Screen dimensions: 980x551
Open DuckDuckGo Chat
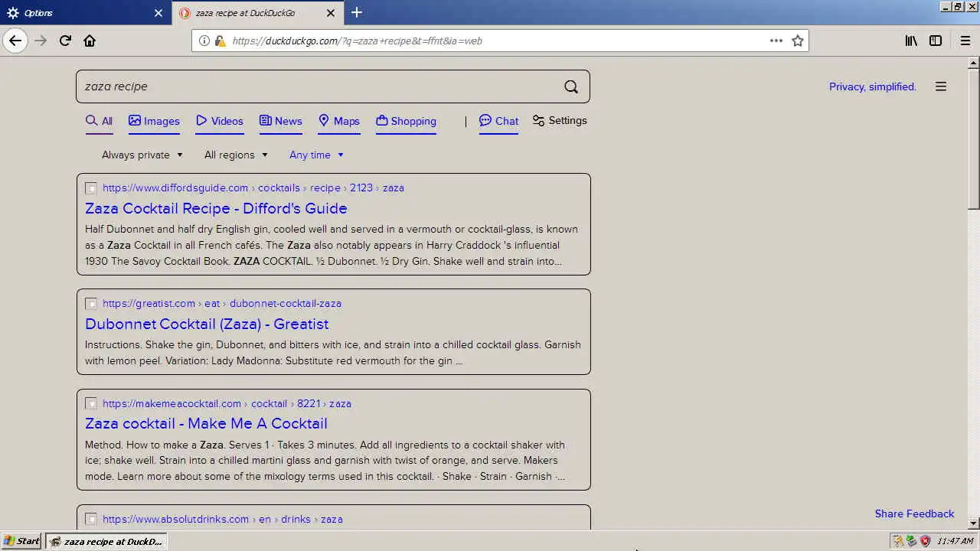coord(498,121)
